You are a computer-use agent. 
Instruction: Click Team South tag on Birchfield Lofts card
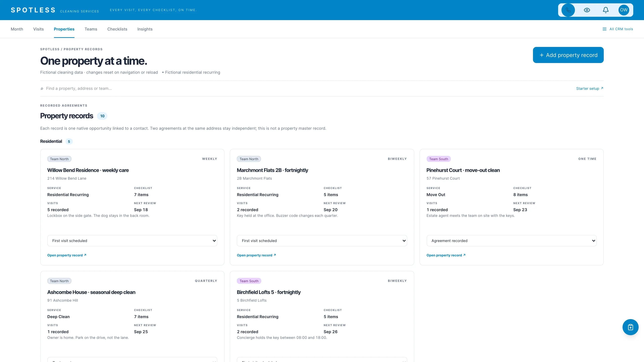[x=249, y=281]
